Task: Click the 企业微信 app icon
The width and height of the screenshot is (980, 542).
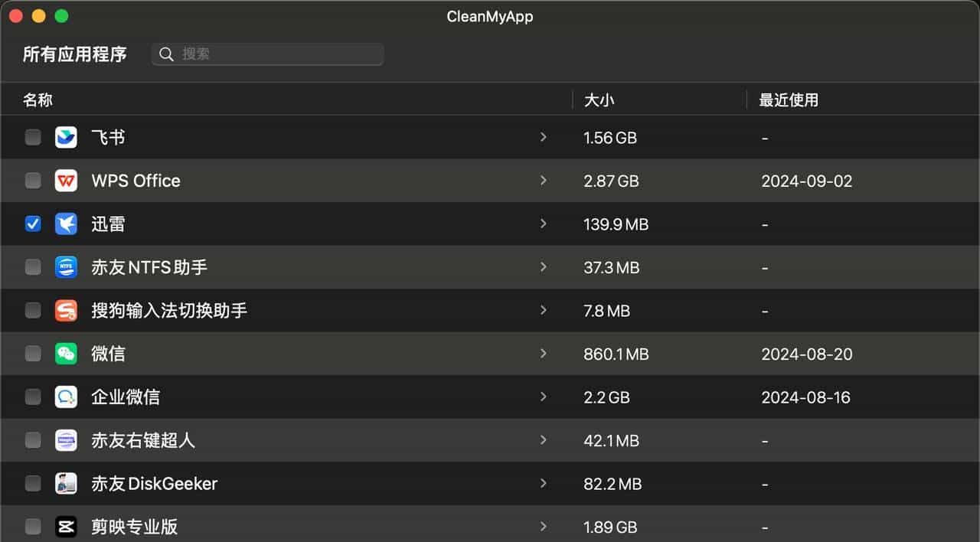Action: click(x=66, y=397)
